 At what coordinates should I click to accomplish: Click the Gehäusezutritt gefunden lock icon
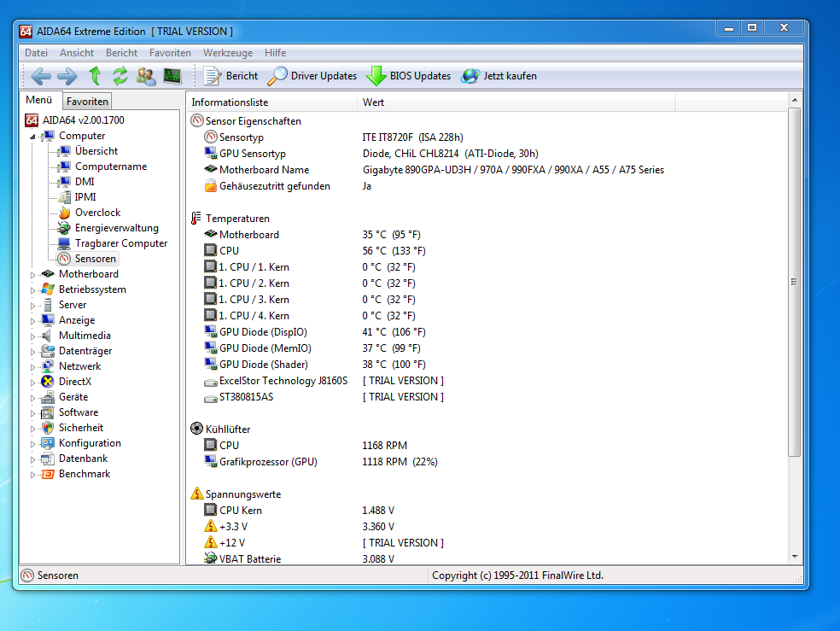coord(211,186)
